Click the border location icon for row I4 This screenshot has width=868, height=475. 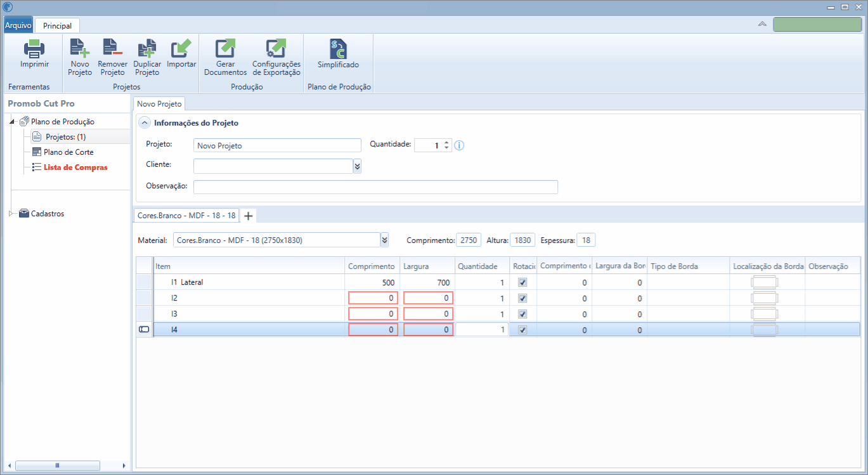(765, 330)
